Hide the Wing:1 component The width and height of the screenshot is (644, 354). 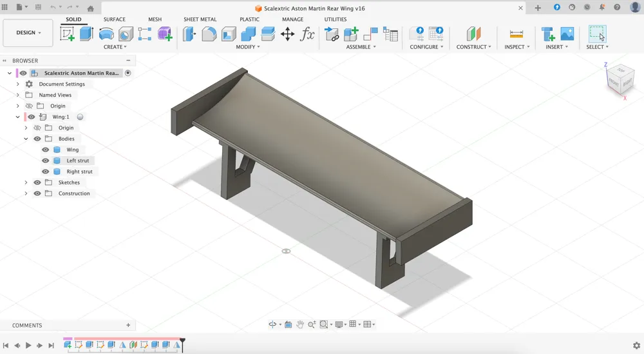tap(31, 117)
